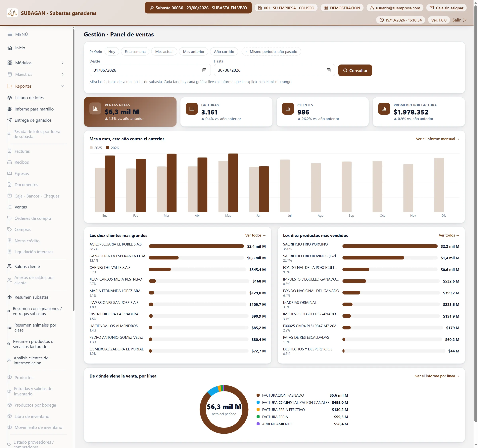Open calendar picker in Desde field
This screenshot has width=478, height=448.
pyautogui.click(x=204, y=70)
